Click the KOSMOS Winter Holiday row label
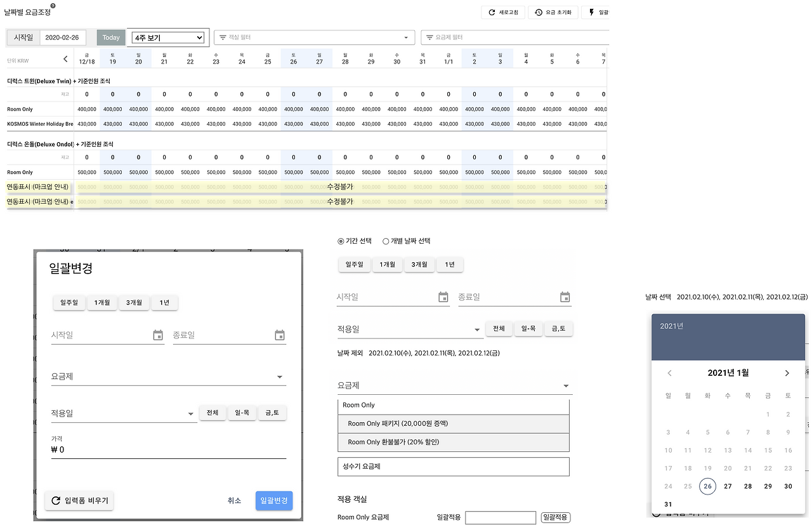 click(x=40, y=124)
